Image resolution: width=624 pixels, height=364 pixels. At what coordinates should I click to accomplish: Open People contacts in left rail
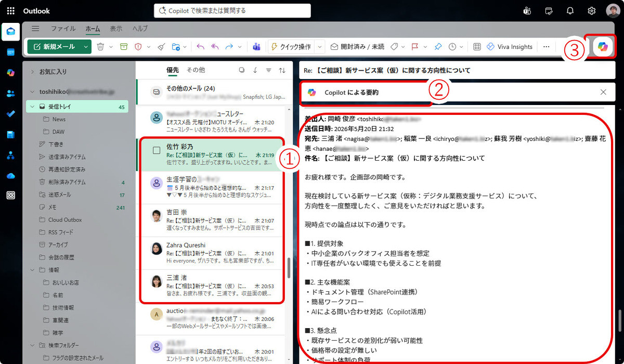(x=11, y=94)
